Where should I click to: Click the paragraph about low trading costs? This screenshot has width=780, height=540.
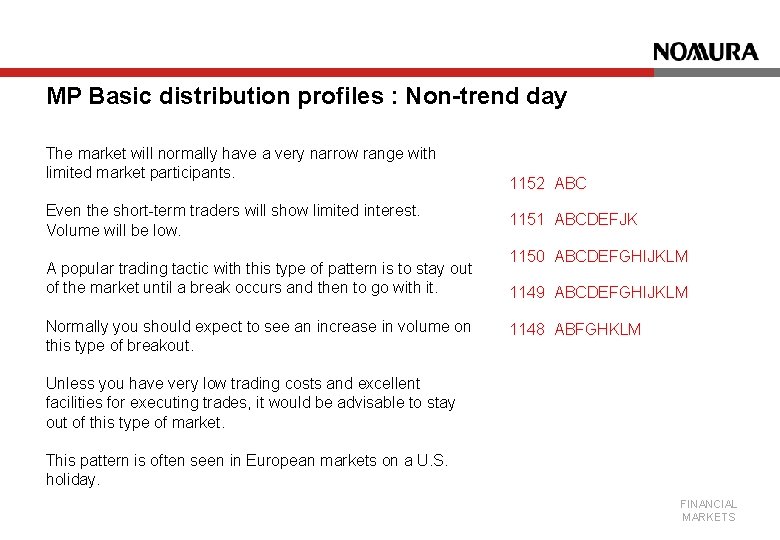250,403
